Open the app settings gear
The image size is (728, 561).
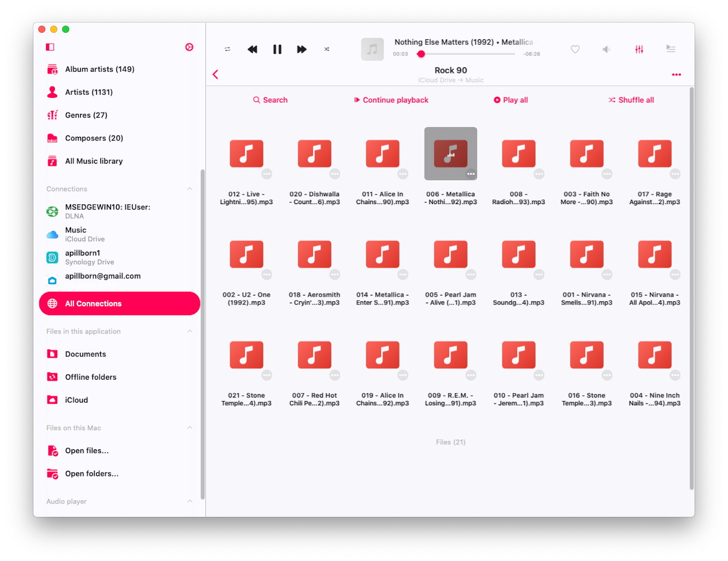[189, 47]
